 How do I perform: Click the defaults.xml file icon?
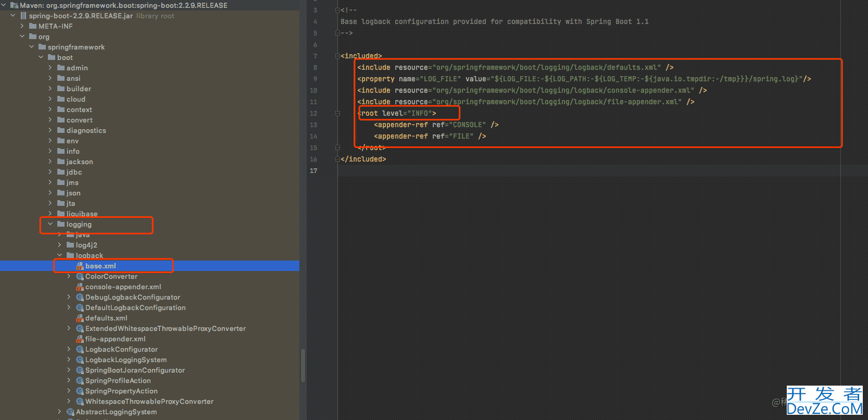[x=80, y=318]
